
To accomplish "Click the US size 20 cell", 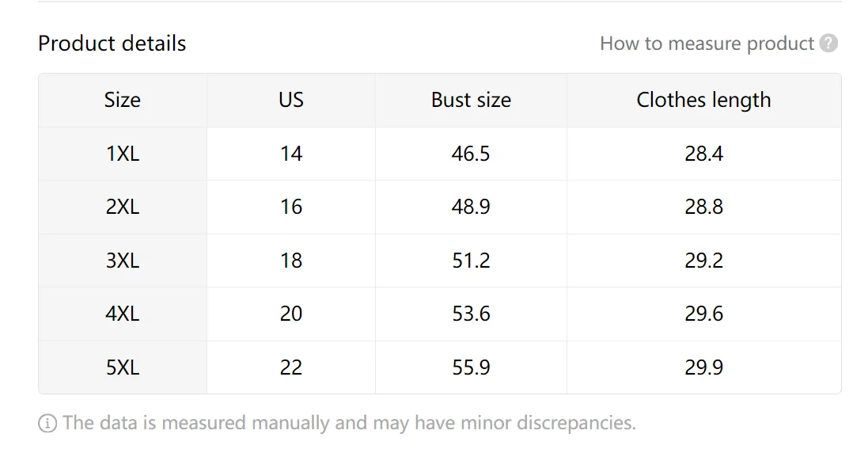I will (291, 314).
